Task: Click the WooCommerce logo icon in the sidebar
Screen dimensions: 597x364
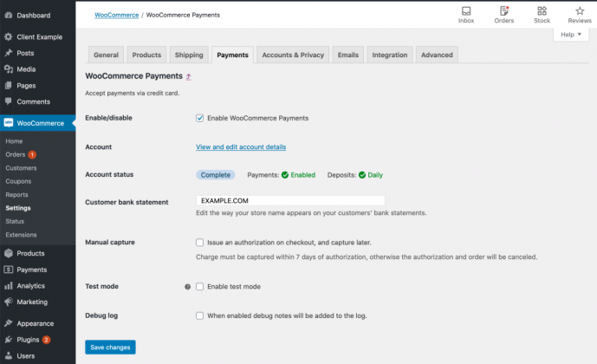Action: 9,122
